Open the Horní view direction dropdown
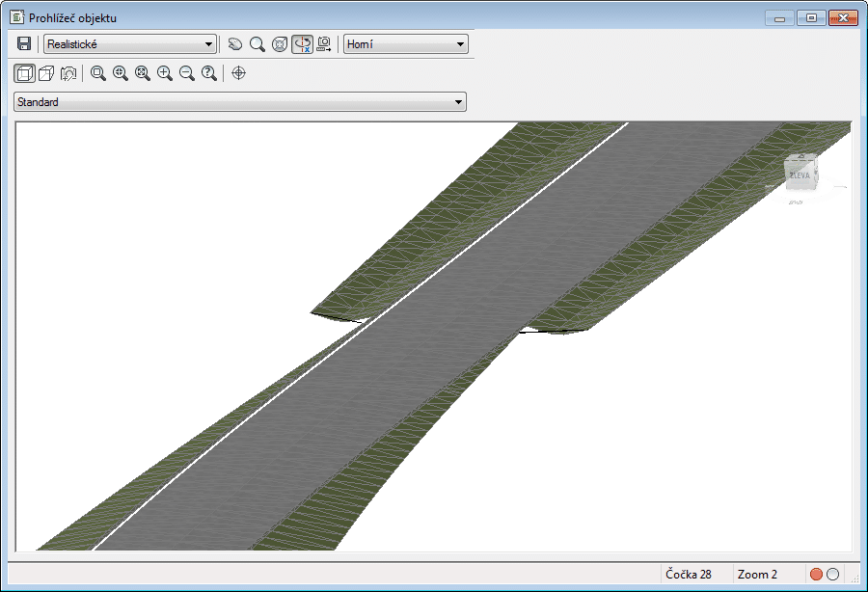Viewport: 868px width, 592px height. (406, 44)
